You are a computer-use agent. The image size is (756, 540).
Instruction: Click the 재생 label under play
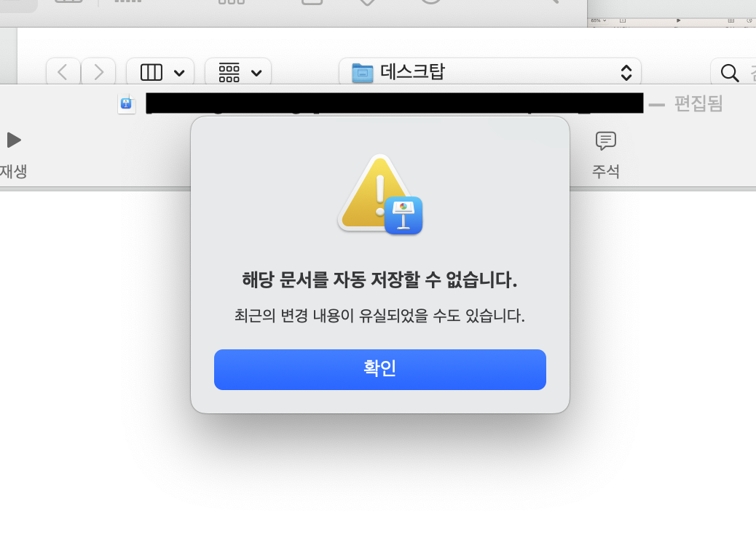pyautogui.click(x=14, y=171)
